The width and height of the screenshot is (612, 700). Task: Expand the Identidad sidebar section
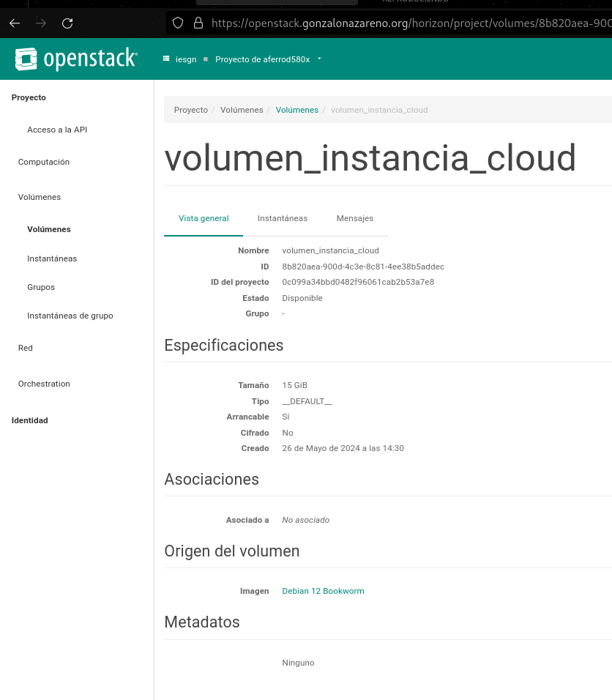tap(30, 420)
